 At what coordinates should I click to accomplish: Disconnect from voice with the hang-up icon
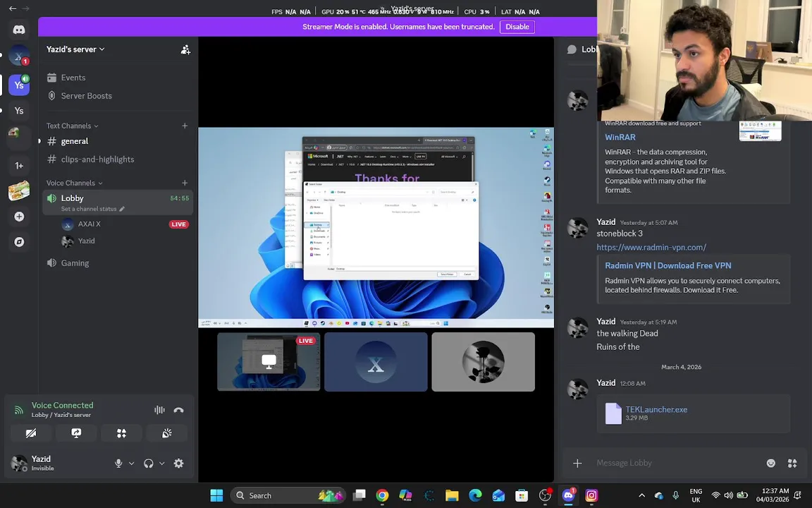tap(178, 410)
